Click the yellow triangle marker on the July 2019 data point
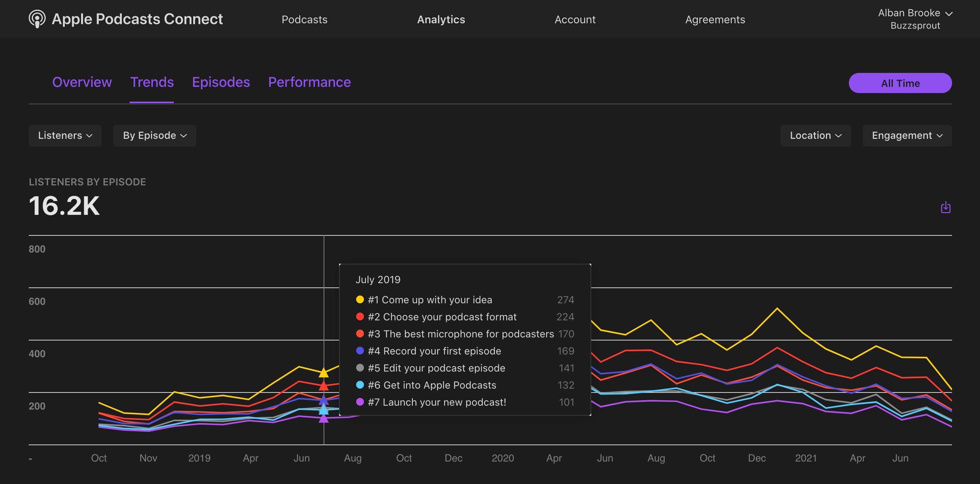The width and height of the screenshot is (980, 484). pos(324,372)
